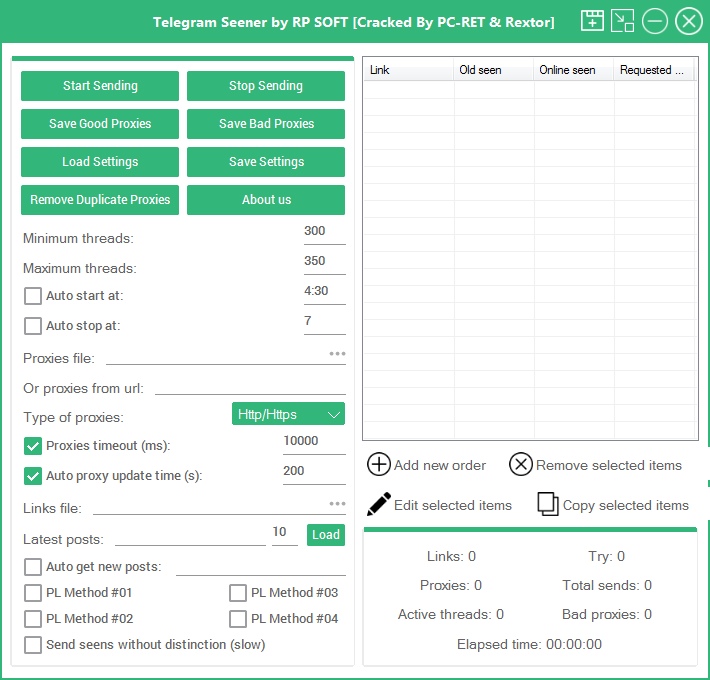Click the pencil Edit selected items icon
710x680 pixels.
pos(379,504)
